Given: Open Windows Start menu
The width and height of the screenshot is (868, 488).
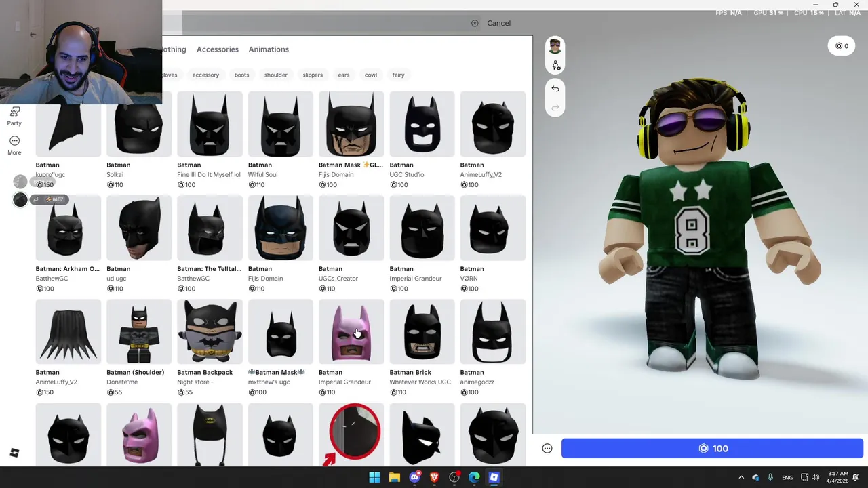Looking at the screenshot, I should pyautogui.click(x=374, y=477).
